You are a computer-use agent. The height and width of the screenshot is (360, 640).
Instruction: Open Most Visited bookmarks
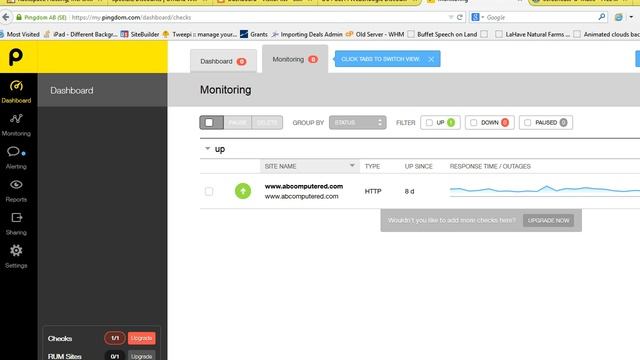[20, 34]
